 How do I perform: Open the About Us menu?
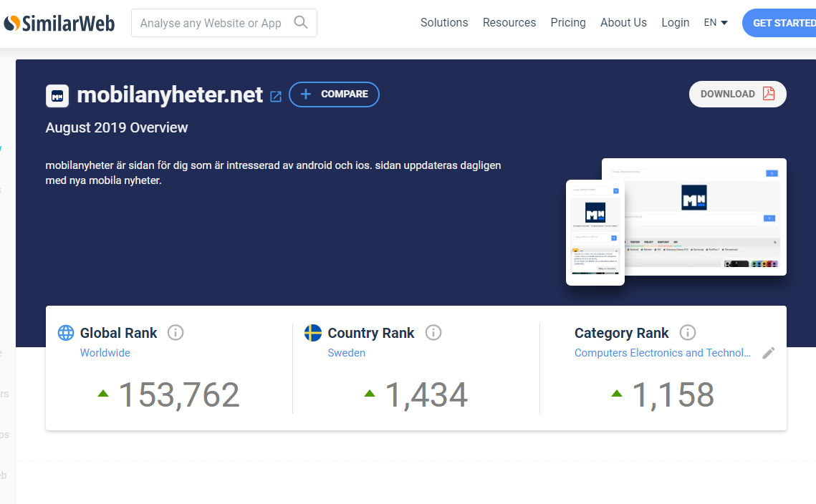[623, 22]
